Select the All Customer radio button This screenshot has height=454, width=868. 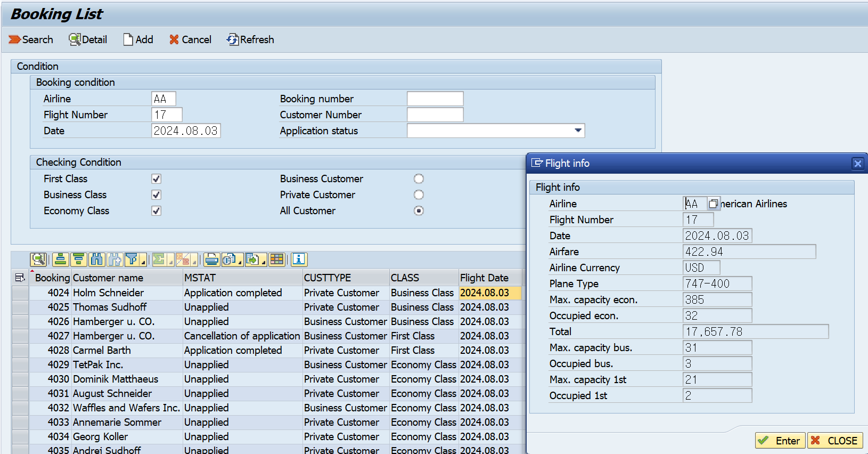419,211
